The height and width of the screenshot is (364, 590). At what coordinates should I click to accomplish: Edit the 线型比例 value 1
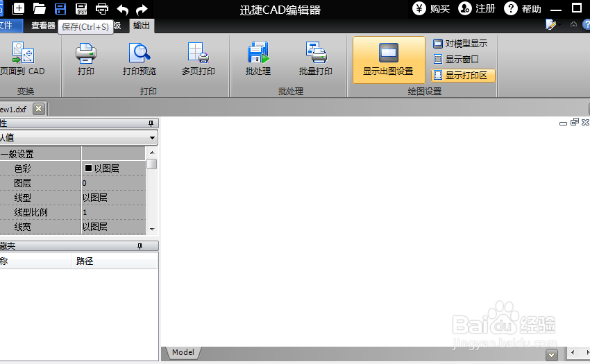click(113, 212)
